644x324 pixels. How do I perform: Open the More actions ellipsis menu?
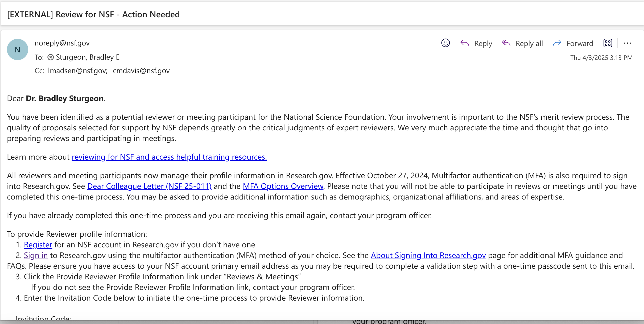(x=627, y=43)
